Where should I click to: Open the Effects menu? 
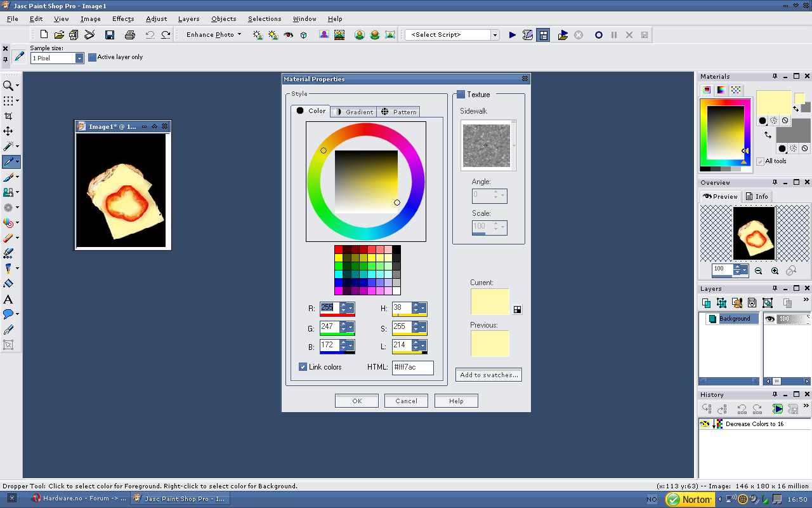coord(123,19)
